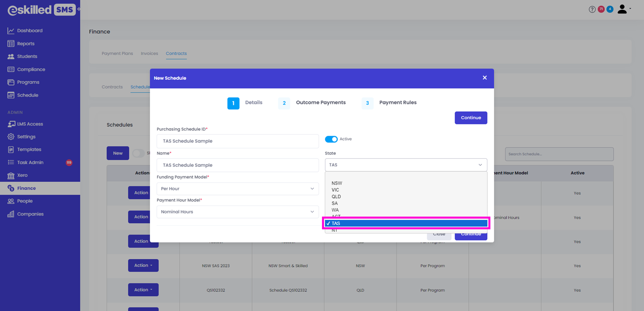Open the blue 4 notifications badge
The image size is (644, 311).
[x=610, y=9]
